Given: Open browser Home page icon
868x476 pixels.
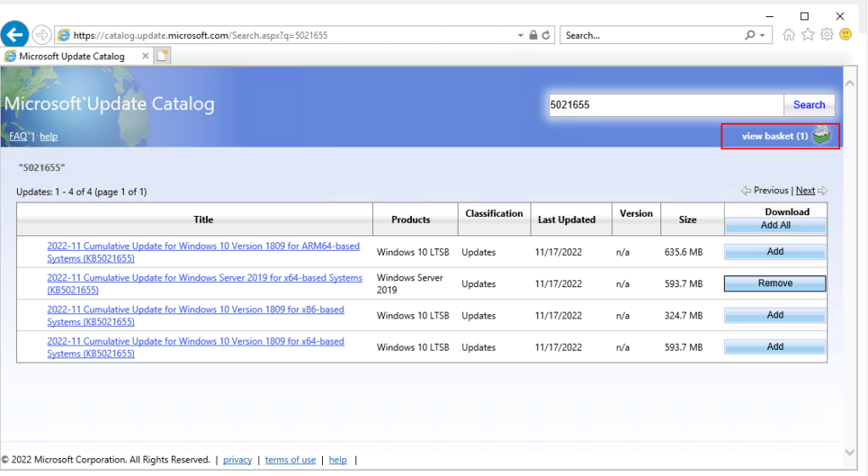Looking at the screenshot, I should [x=789, y=35].
